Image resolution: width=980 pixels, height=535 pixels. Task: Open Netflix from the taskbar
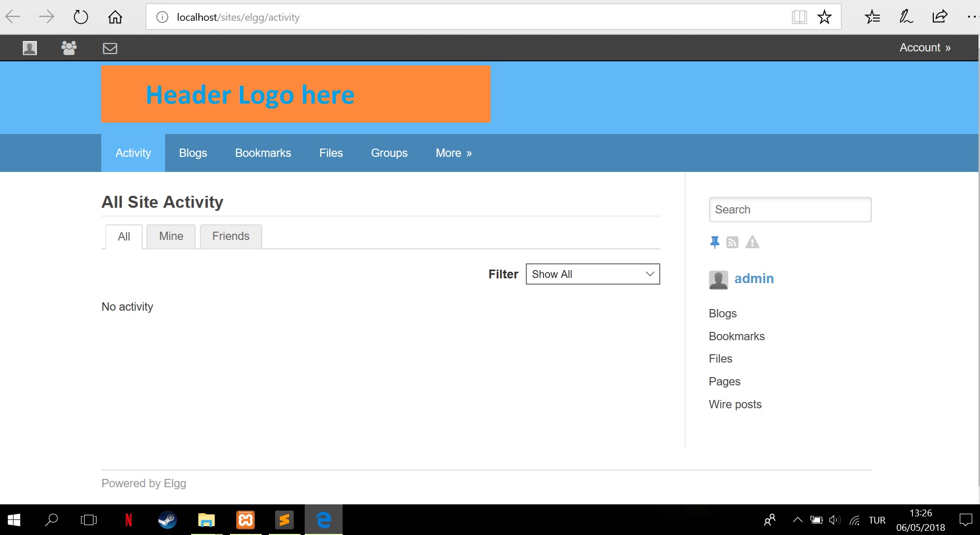click(128, 519)
